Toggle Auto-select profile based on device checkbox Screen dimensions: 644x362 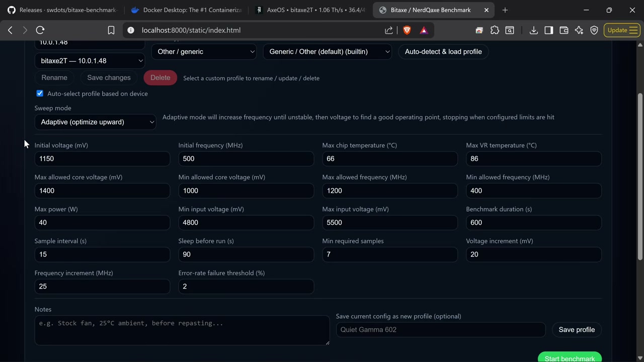point(40,94)
